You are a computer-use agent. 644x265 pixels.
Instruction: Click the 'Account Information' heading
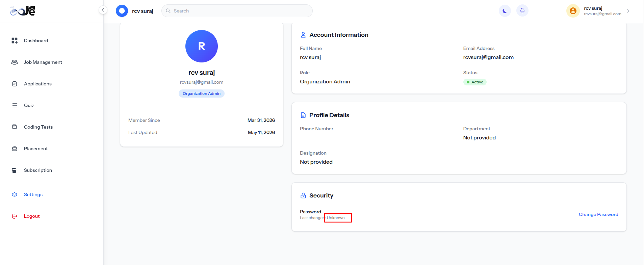pyautogui.click(x=339, y=35)
